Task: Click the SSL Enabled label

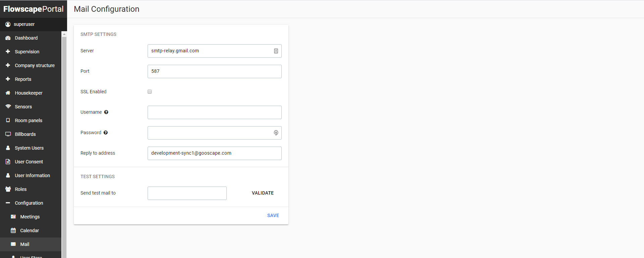Action: click(x=93, y=92)
